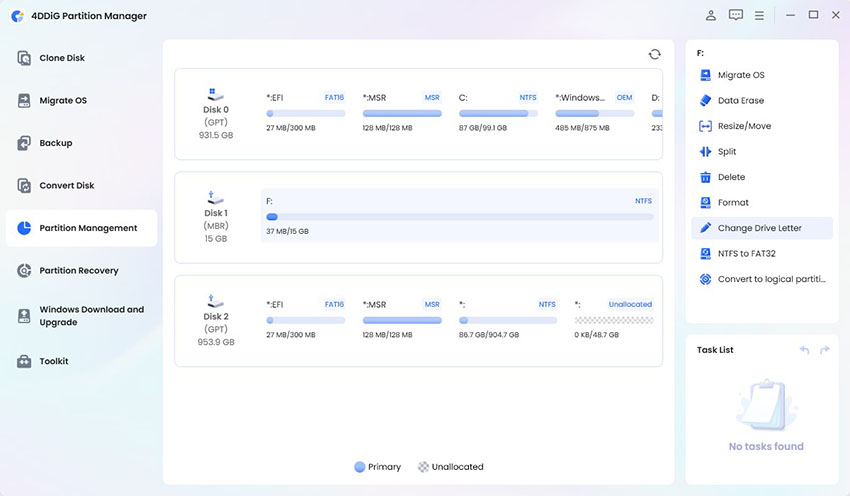
Task: Select Disk 2 GPT disk icon
Action: click(216, 300)
